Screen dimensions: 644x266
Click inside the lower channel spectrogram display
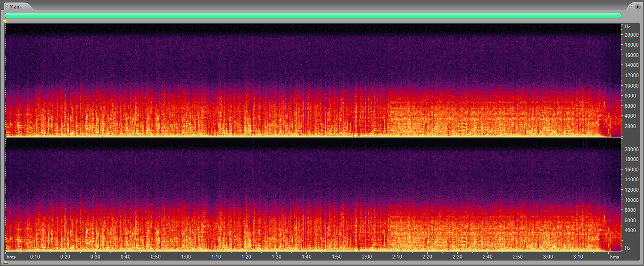tap(313, 194)
